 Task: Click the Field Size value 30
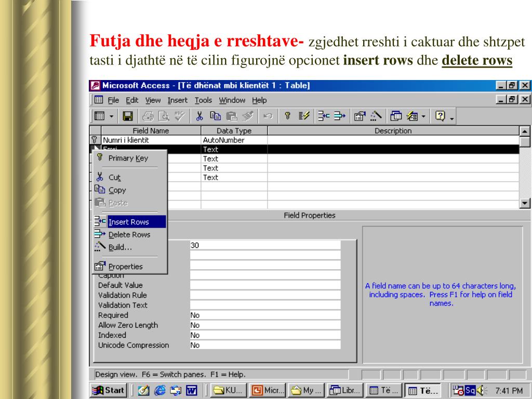pyautogui.click(x=265, y=245)
